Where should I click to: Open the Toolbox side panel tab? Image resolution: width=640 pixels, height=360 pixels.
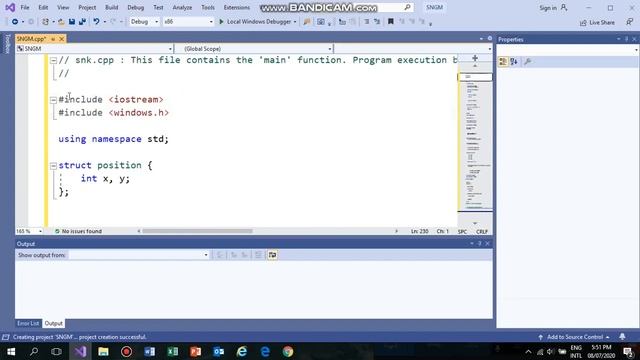7,44
